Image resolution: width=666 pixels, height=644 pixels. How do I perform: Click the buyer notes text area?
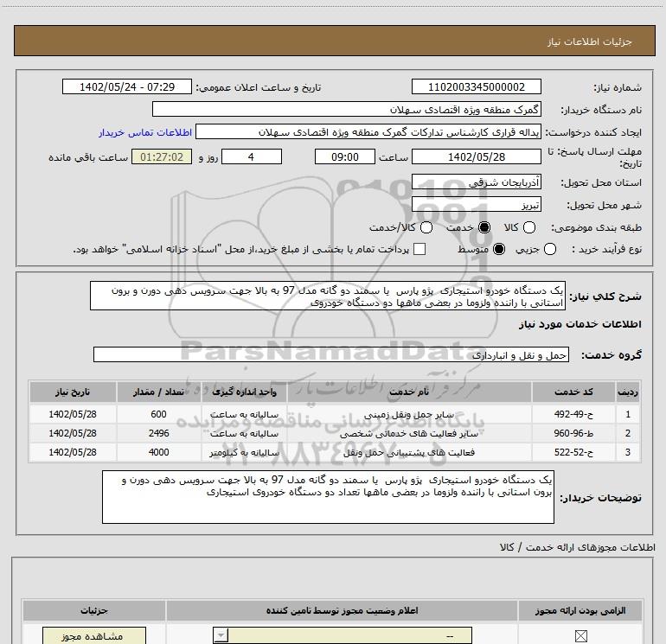coord(328,497)
